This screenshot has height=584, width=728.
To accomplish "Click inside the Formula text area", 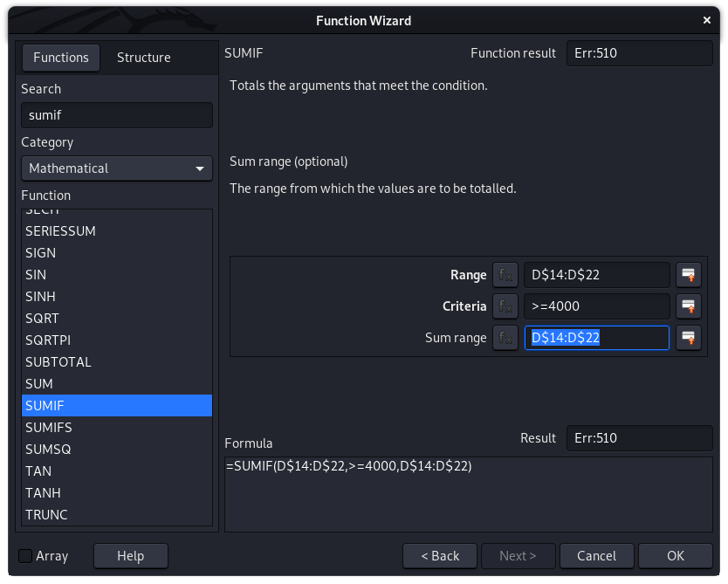I will click(x=469, y=494).
